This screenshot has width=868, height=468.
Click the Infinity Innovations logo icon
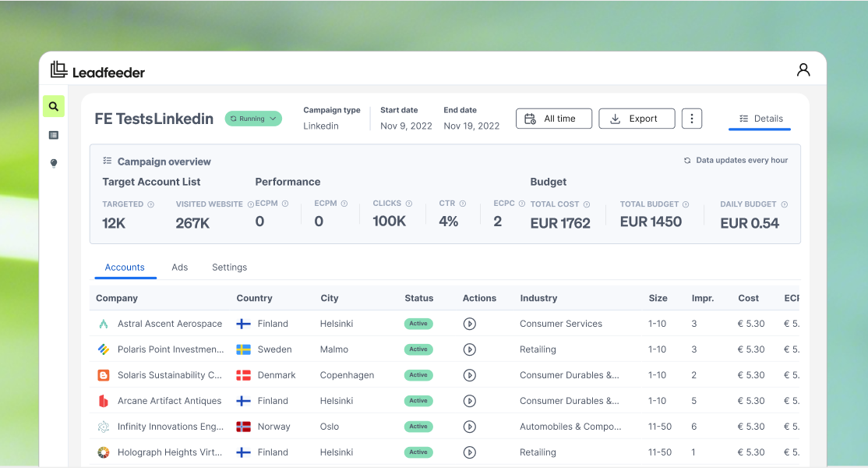click(x=104, y=427)
